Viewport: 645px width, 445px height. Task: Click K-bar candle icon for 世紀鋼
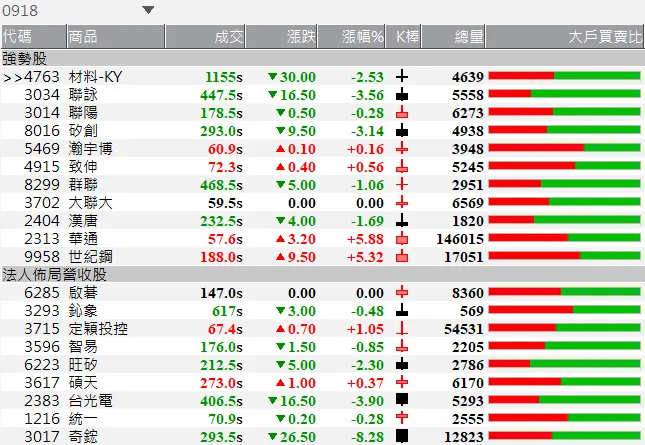tap(402, 257)
